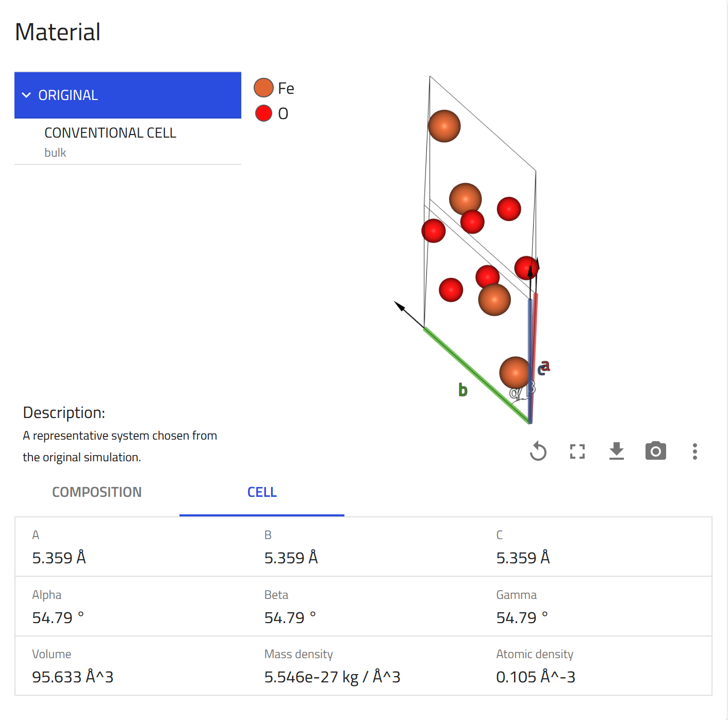Click the red O legend swatch
This screenshot has height=720, width=728.
click(264, 113)
